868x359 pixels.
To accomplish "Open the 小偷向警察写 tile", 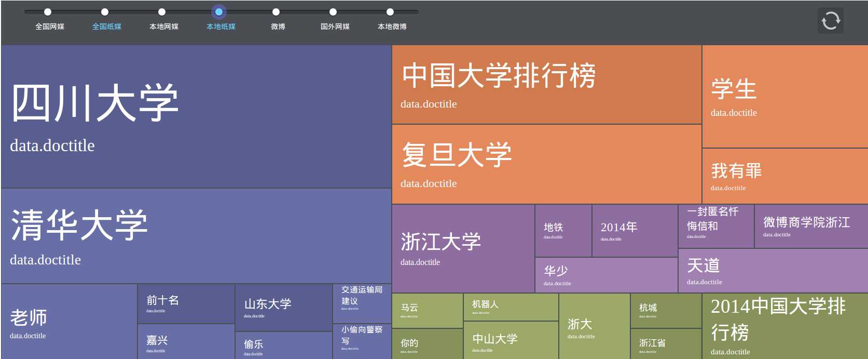I will 362,341.
